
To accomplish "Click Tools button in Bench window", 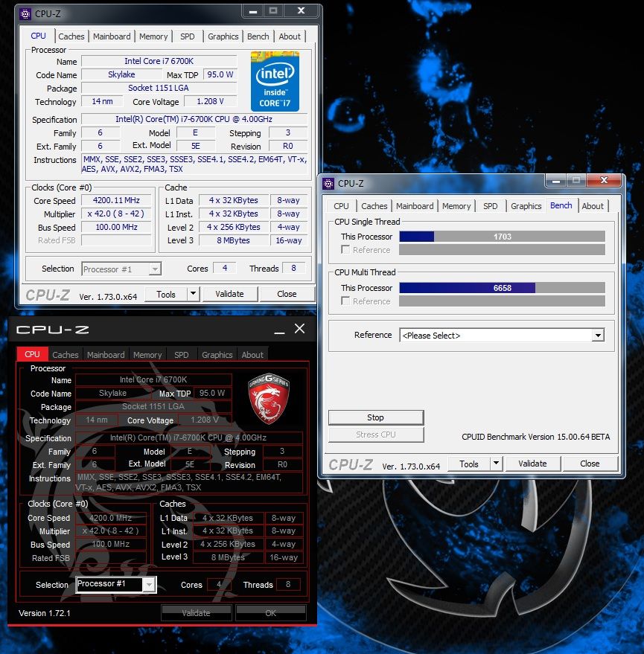I will point(469,464).
